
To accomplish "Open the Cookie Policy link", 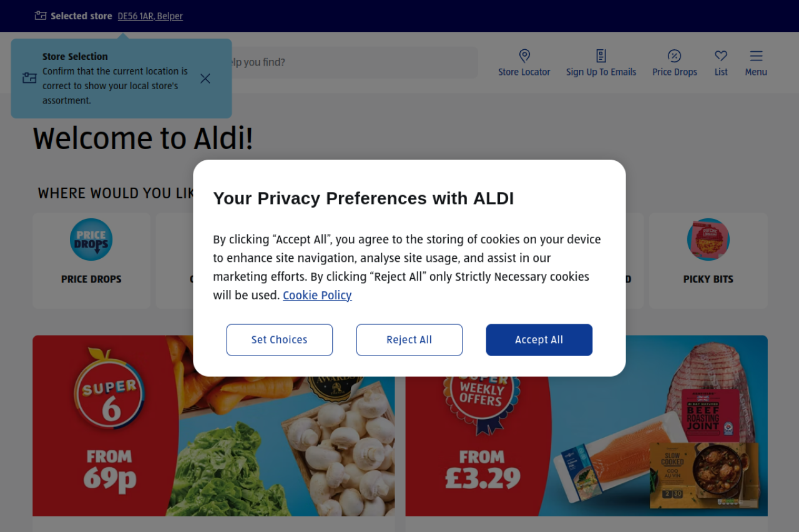I will pyautogui.click(x=317, y=295).
